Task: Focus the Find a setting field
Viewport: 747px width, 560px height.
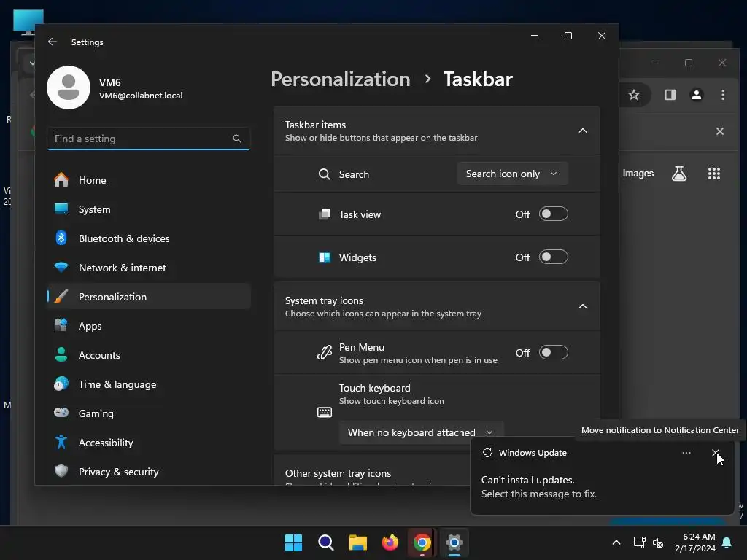Action: pyautogui.click(x=149, y=139)
